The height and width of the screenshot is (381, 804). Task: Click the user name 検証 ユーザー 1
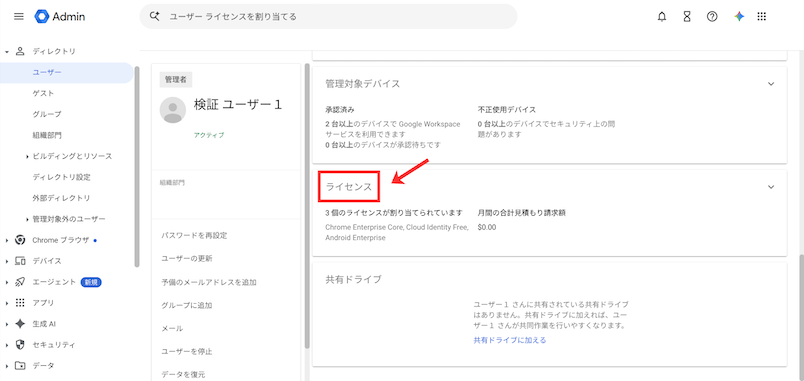click(x=237, y=104)
